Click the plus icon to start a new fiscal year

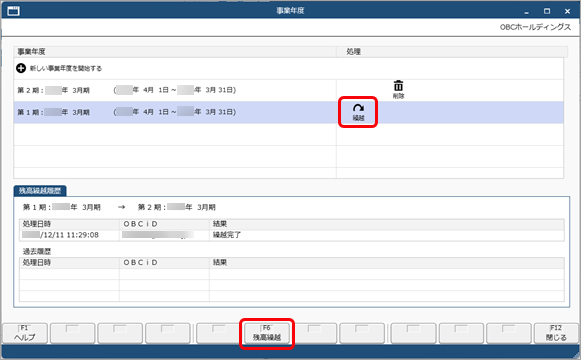21,68
